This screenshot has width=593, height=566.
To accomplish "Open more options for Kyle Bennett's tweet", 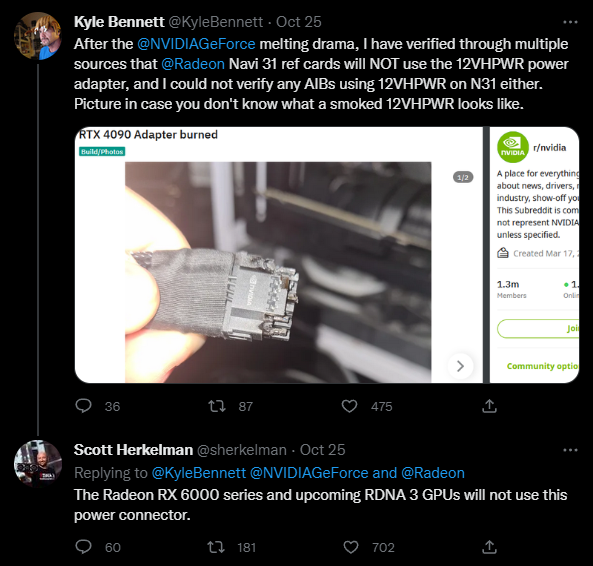I will (570, 22).
